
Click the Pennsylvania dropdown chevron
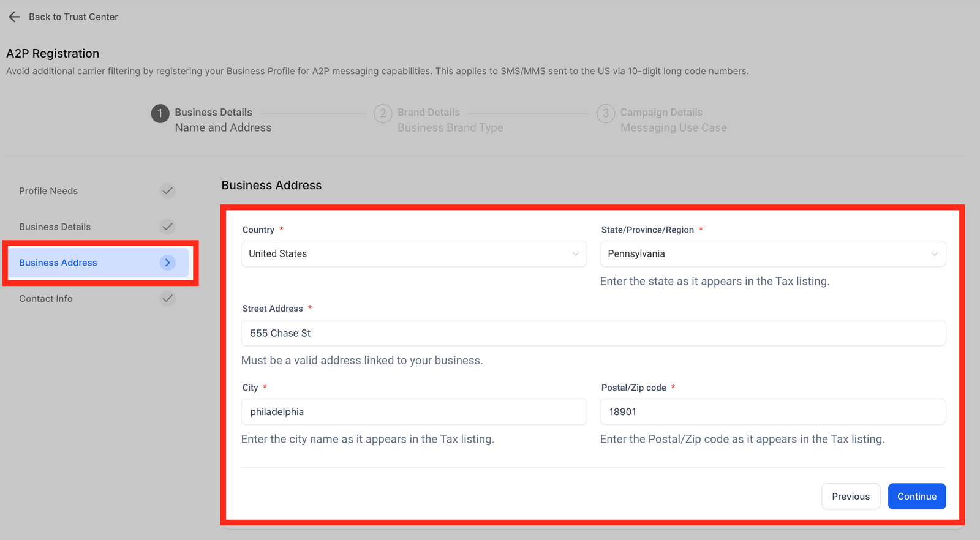click(934, 254)
